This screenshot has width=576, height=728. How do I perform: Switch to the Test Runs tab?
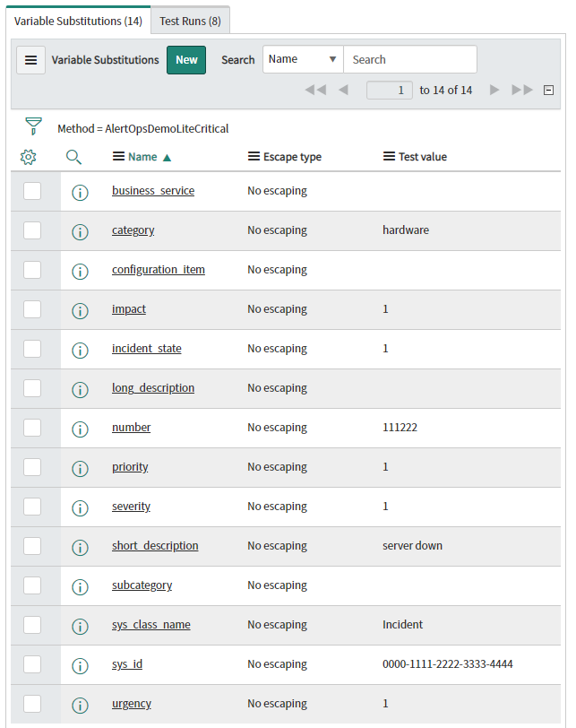tap(190, 21)
